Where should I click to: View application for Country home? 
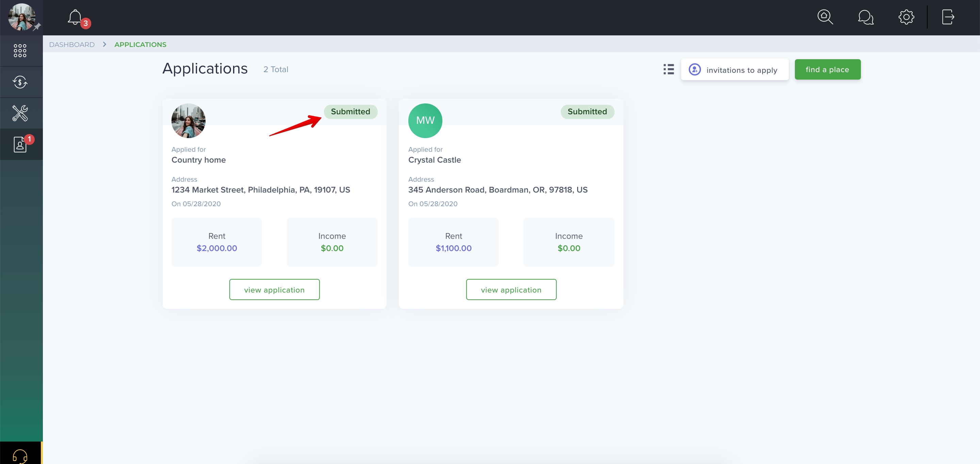tap(274, 289)
